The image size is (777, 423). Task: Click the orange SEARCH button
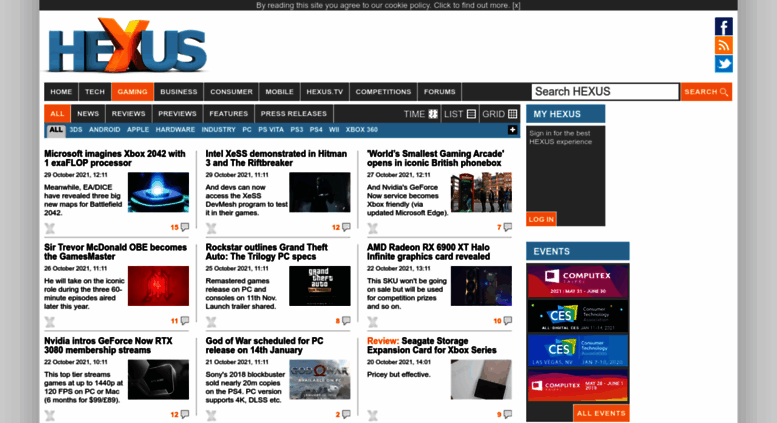706,92
